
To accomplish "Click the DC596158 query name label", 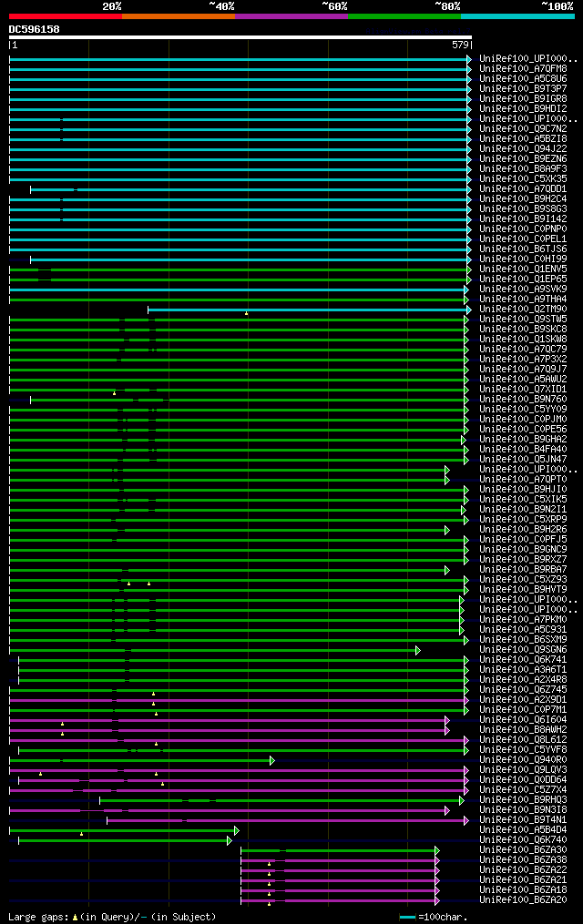I will [x=35, y=29].
